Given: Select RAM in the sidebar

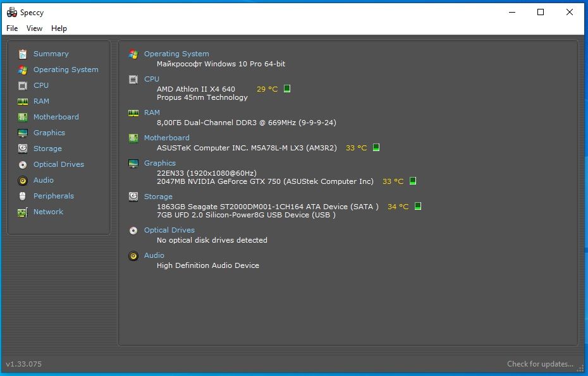Looking at the screenshot, I should [41, 101].
